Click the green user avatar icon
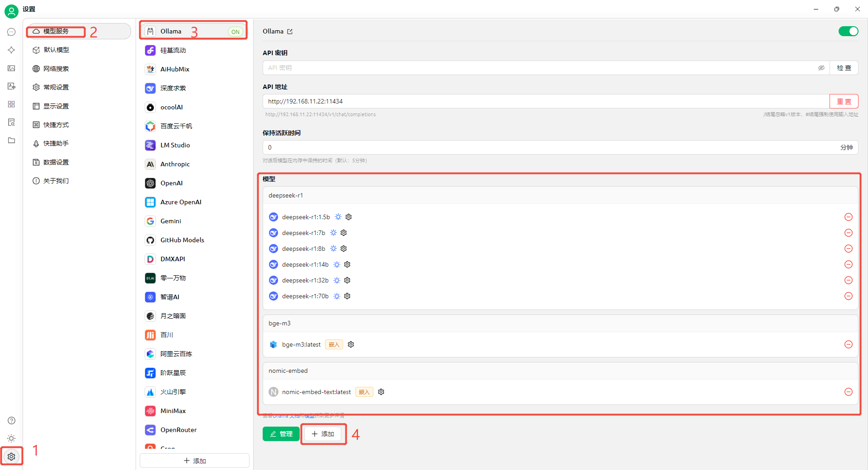The image size is (868, 470). click(11, 11)
